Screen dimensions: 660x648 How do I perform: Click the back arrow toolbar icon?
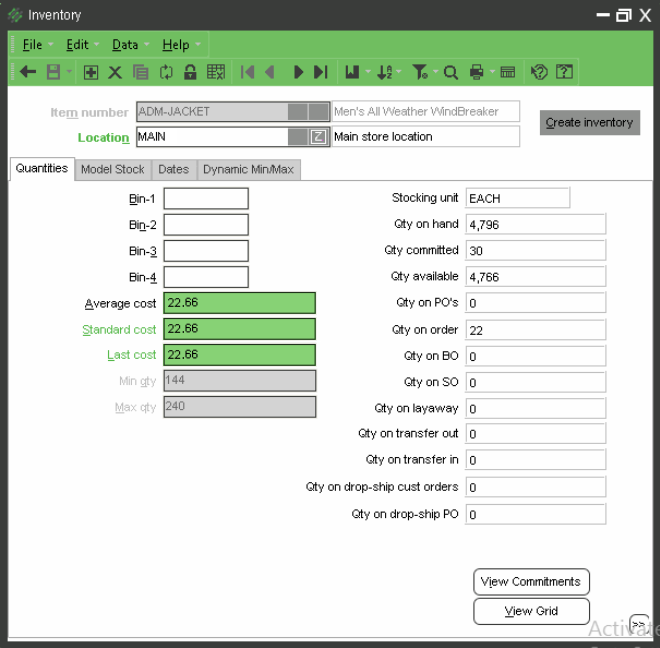[28, 72]
